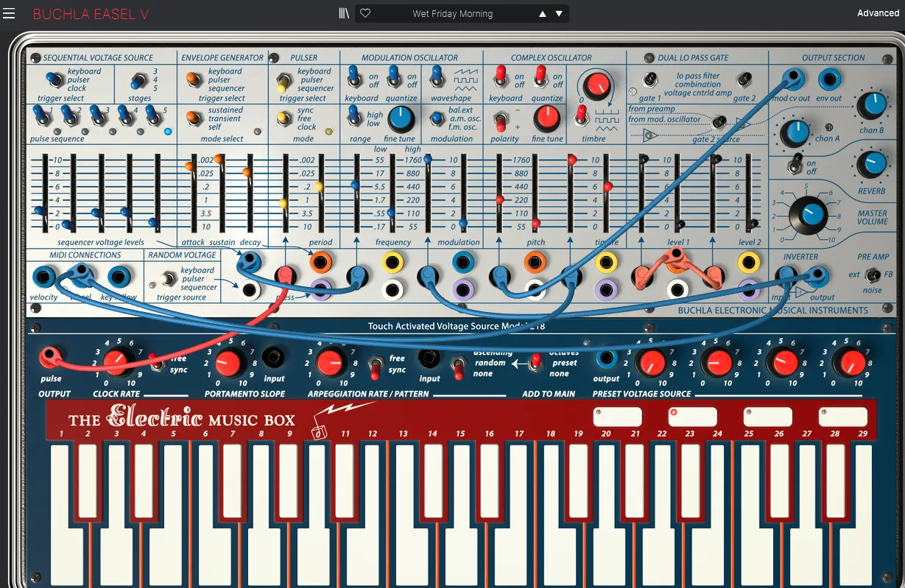Click the MASTER VOLUME knob
The height and width of the screenshot is (588, 905).
point(809,216)
